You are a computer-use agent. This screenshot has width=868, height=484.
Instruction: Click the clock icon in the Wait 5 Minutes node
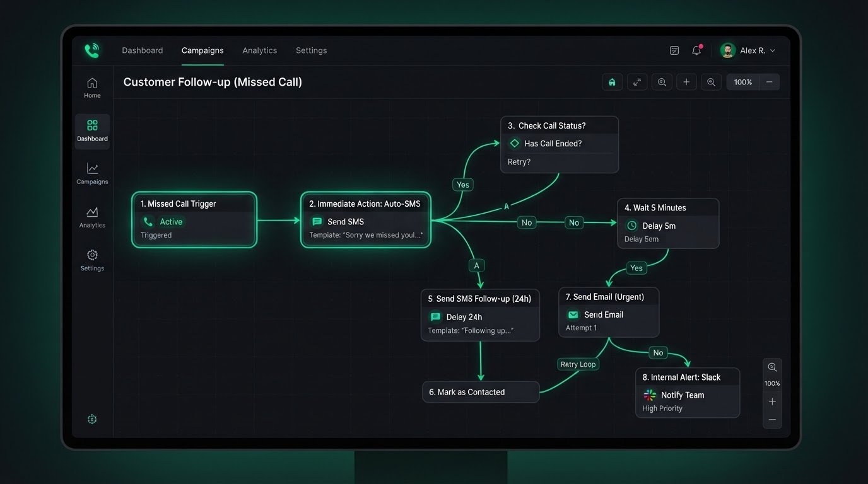click(631, 226)
